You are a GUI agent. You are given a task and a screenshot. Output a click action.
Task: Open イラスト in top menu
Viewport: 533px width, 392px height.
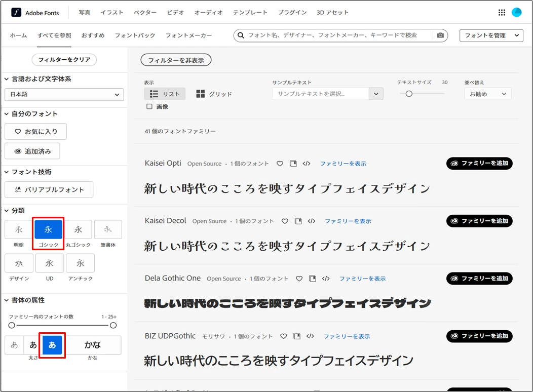tap(112, 13)
